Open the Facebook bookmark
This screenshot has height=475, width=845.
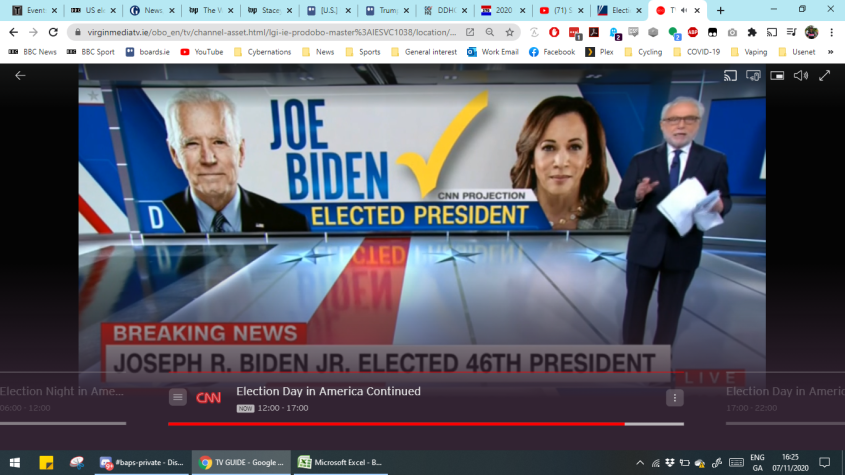[x=552, y=52]
